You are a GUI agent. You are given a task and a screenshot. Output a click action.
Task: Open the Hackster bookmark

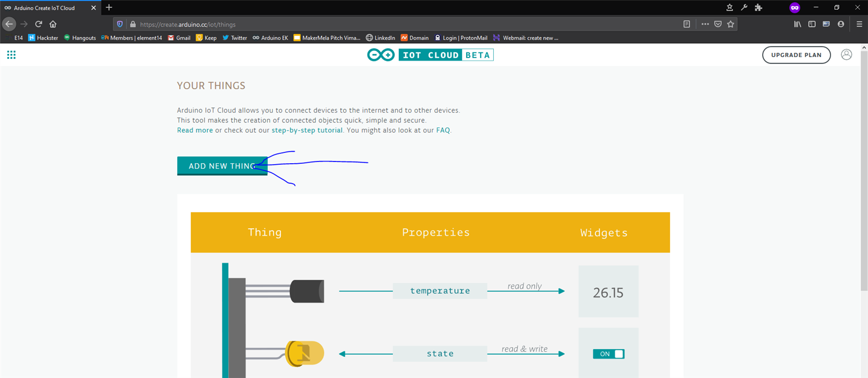point(43,38)
